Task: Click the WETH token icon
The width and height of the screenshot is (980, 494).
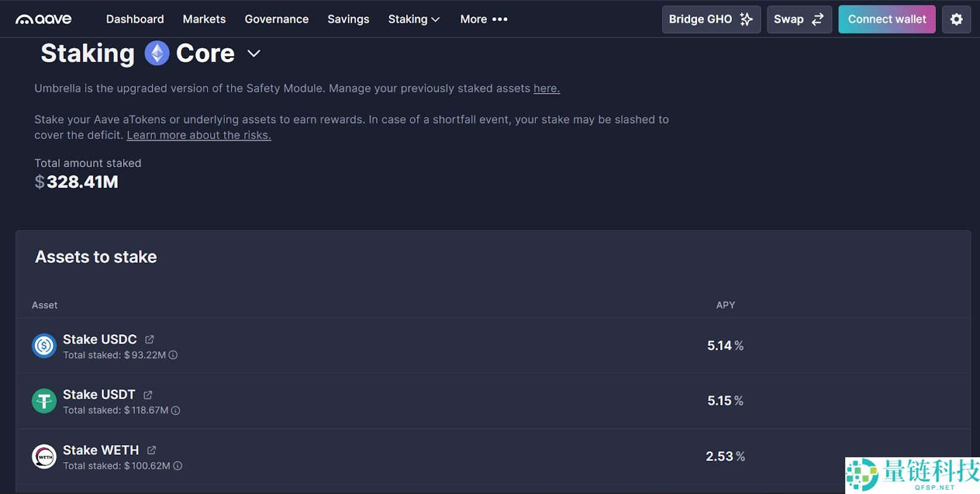Action: (x=44, y=457)
